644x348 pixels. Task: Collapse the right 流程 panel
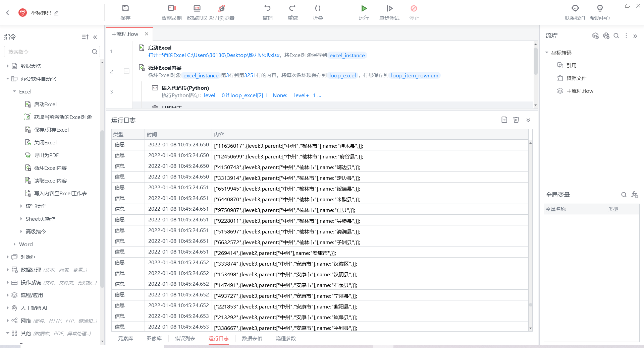pyautogui.click(x=635, y=36)
